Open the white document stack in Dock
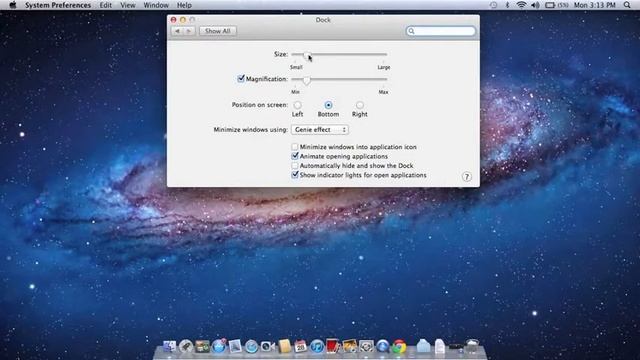 coord(440,346)
